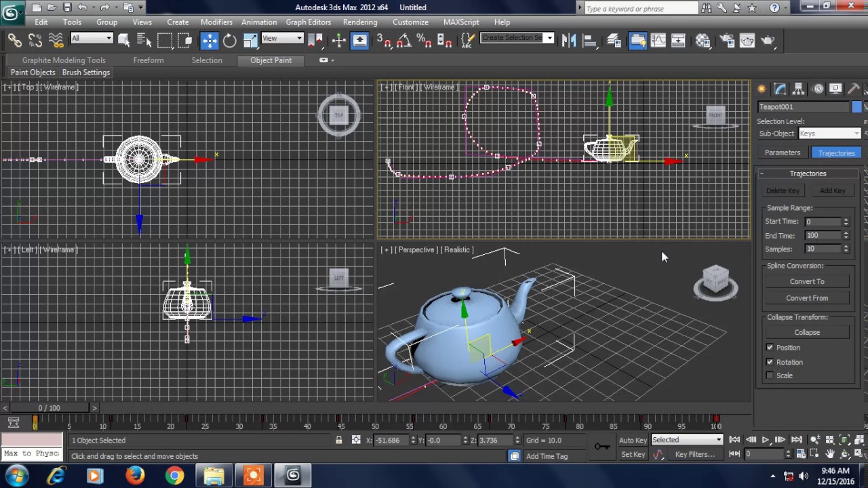Click the Select and Link chain icon

15,41
